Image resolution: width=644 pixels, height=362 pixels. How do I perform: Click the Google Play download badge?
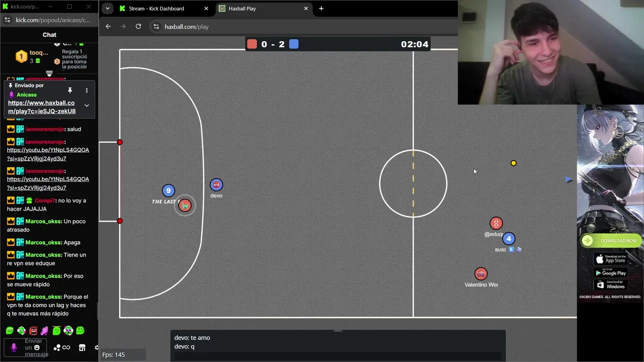[610, 273]
